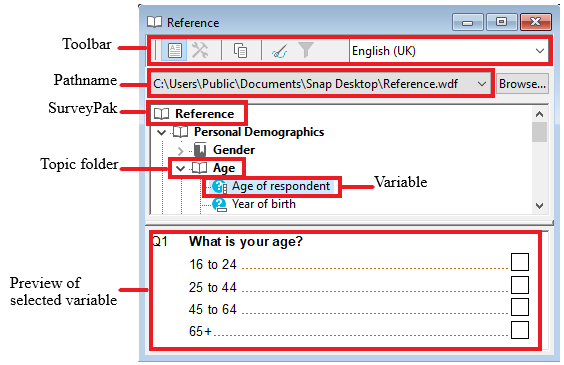Select Personal Demographics tree item
Image resolution: width=564 pixels, height=365 pixels.
point(259,132)
